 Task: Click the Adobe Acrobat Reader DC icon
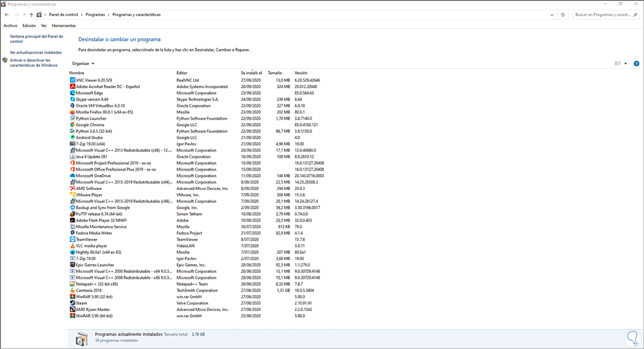click(x=73, y=87)
